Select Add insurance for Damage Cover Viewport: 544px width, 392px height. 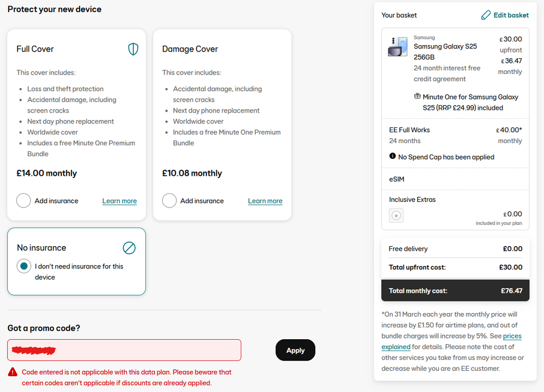click(169, 200)
